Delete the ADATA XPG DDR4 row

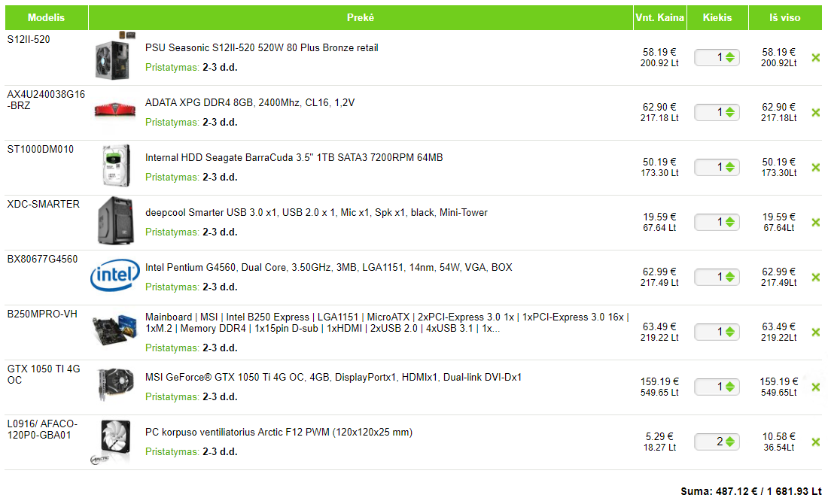[815, 113]
